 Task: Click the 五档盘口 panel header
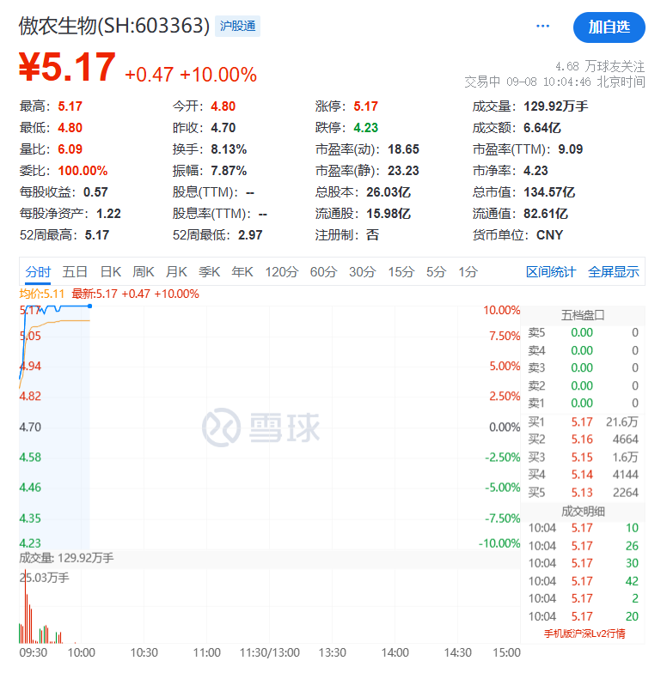(583, 315)
